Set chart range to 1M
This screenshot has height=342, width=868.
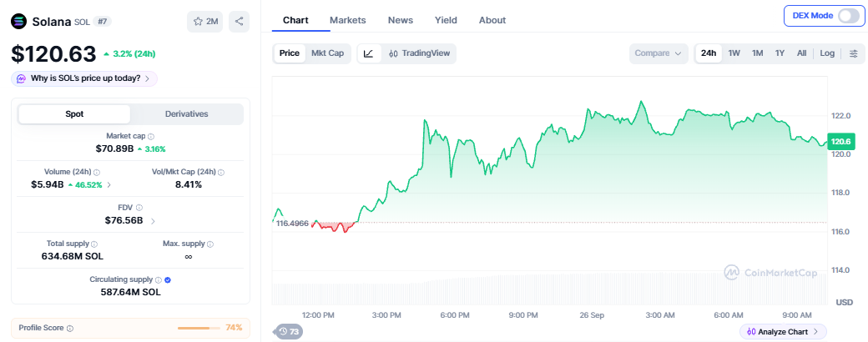[757, 53]
